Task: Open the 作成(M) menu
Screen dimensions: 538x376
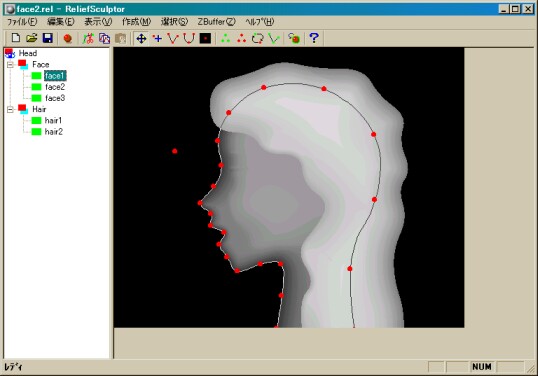Action: pos(136,22)
